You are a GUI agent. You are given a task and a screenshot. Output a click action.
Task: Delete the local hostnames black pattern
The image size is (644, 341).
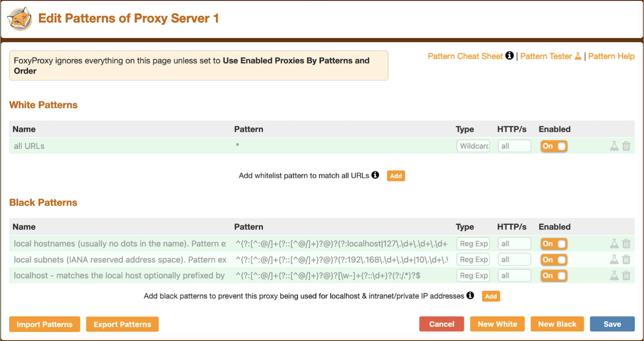[x=626, y=244]
